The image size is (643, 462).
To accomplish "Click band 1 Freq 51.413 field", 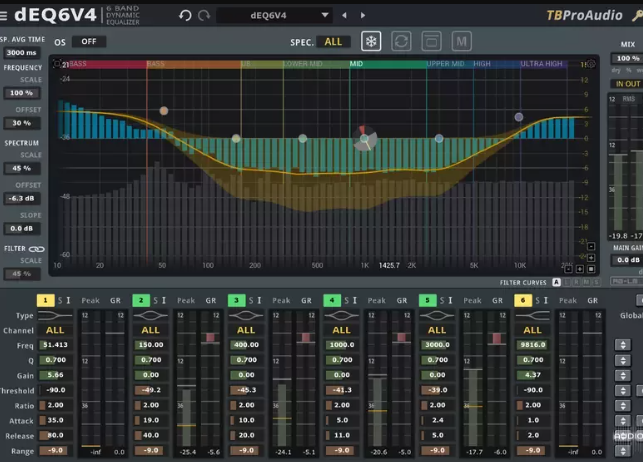I will click(55, 345).
